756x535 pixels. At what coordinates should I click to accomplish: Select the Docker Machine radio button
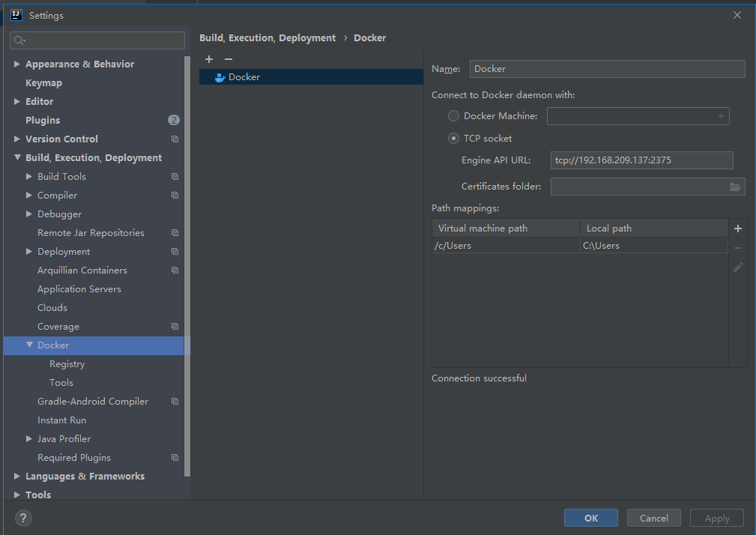453,115
